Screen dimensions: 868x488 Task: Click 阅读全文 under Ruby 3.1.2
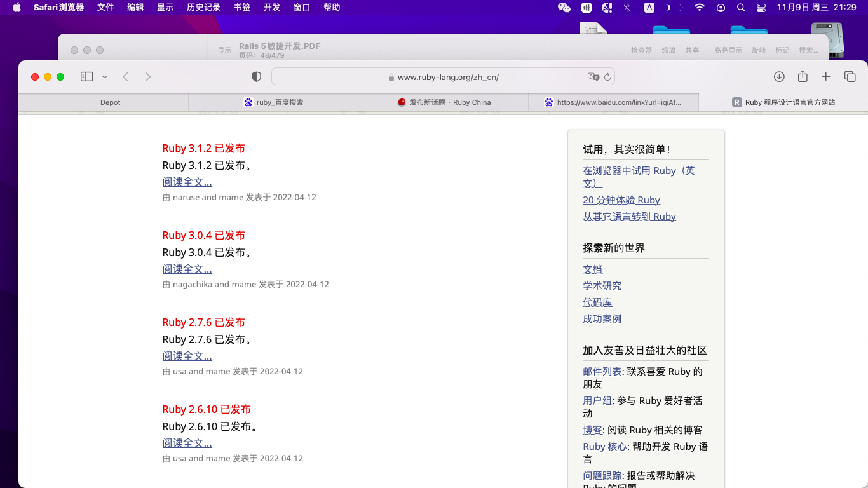187,182
